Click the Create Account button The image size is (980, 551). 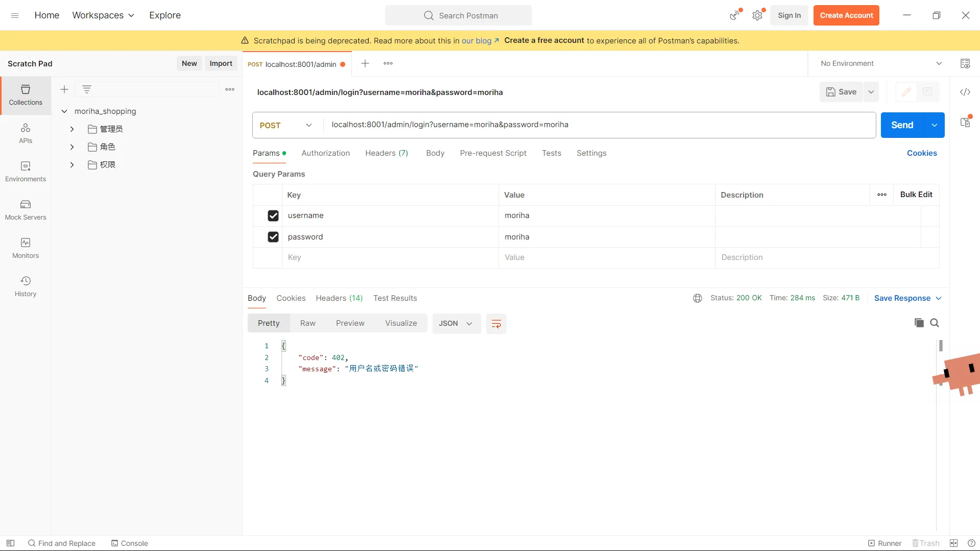846,15
